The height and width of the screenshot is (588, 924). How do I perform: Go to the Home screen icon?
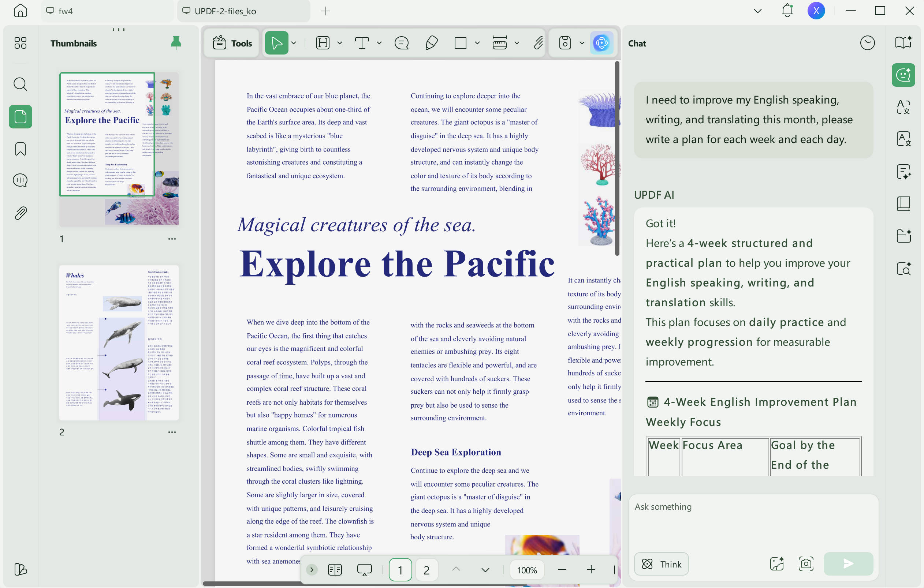point(21,11)
